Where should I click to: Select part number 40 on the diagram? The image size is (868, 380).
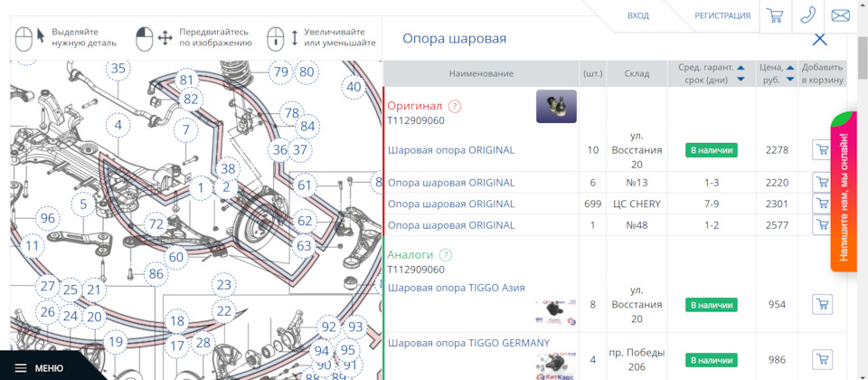pos(354,88)
